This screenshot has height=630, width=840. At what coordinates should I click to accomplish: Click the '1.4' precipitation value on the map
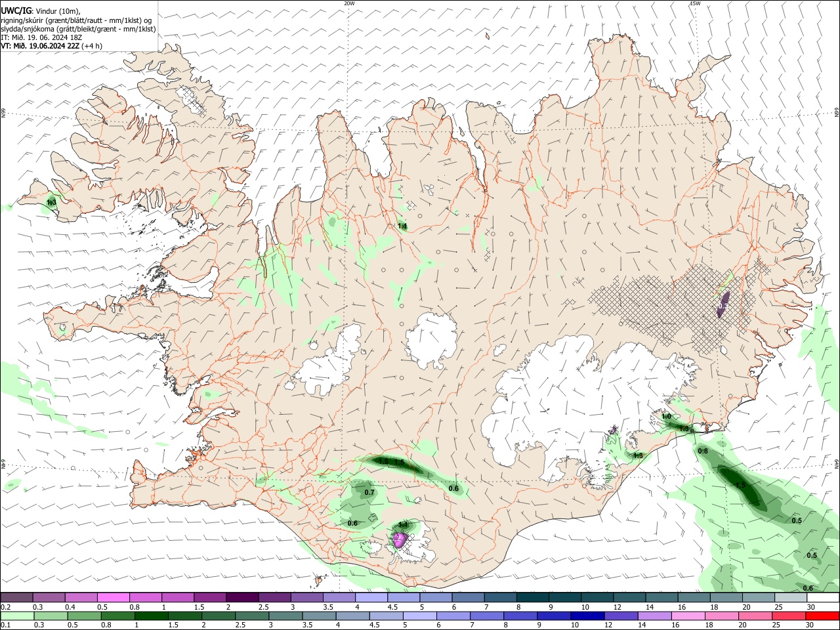click(402, 226)
